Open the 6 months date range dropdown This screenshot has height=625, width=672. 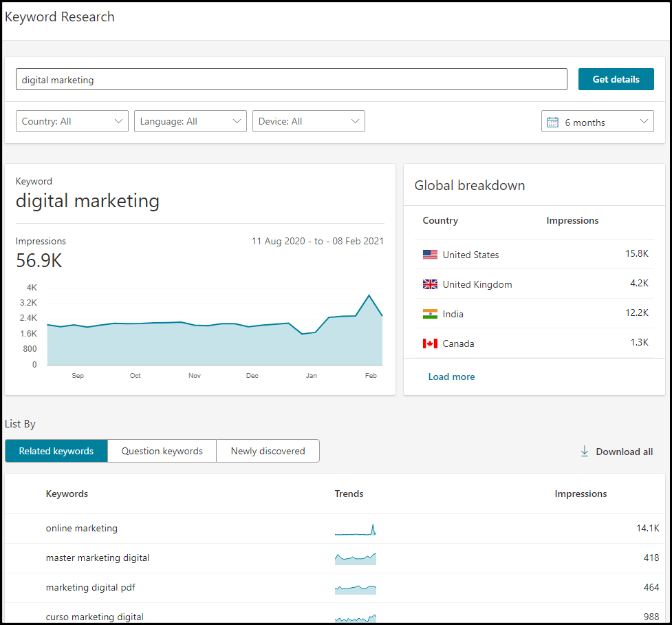click(598, 121)
